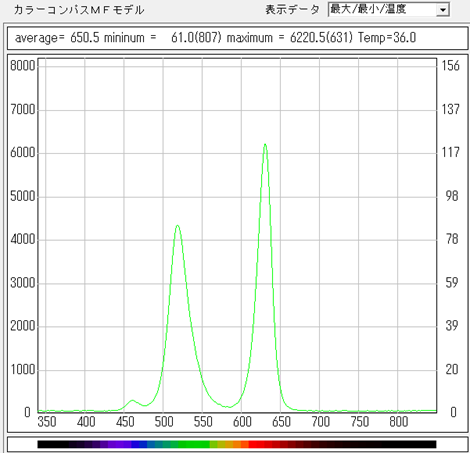
Task: Click the 78 label on right axis
Action: 452,239
